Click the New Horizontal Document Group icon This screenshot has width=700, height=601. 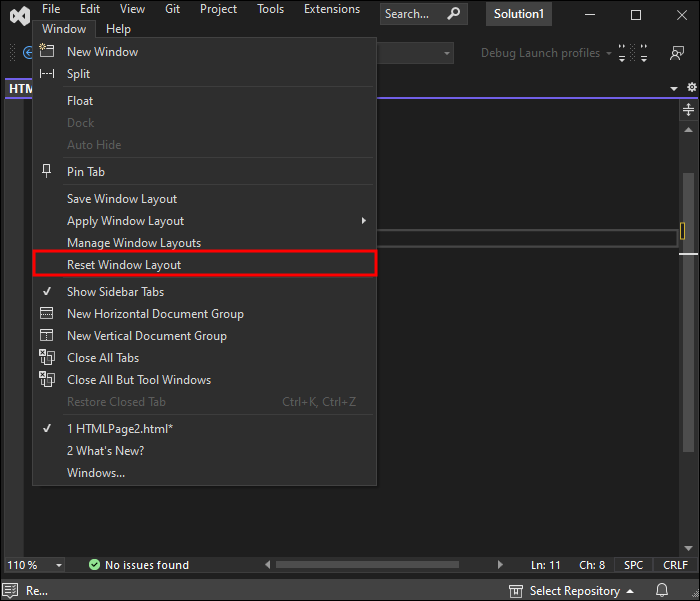point(46,313)
